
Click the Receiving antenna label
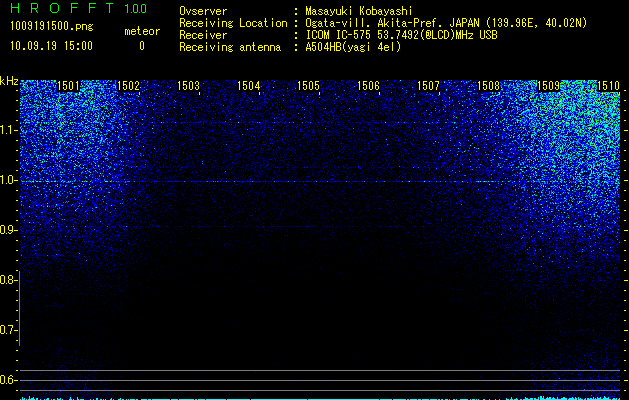coord(230,47)
